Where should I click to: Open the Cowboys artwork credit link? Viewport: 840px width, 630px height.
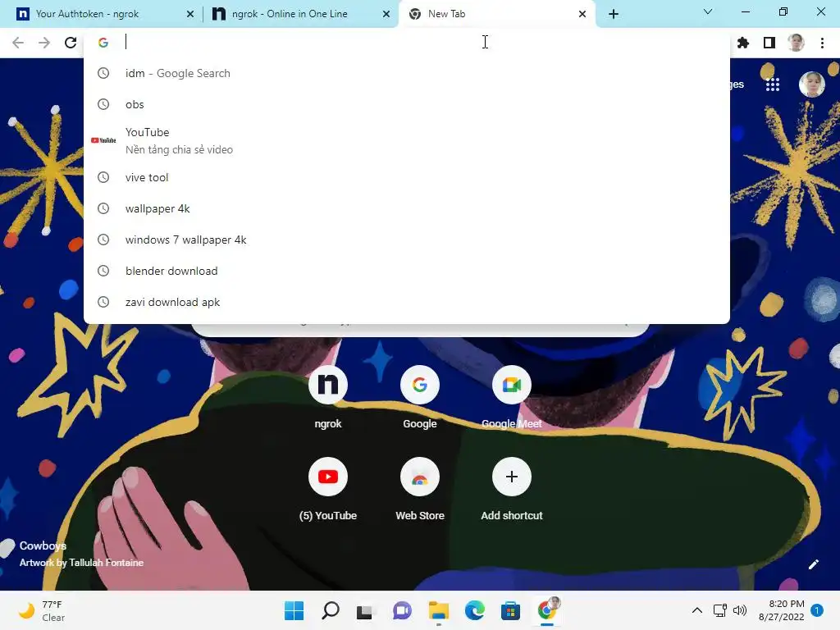point(81,554)
